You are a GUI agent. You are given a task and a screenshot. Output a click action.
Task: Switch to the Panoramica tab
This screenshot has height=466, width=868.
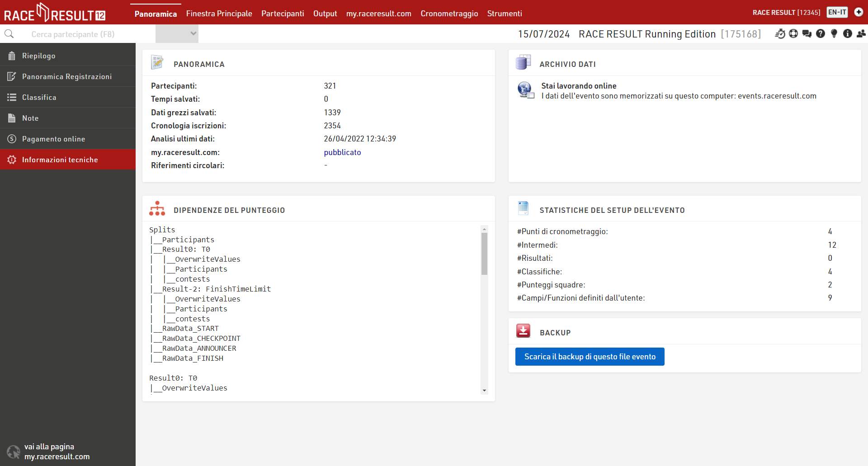tap(156, 14)
